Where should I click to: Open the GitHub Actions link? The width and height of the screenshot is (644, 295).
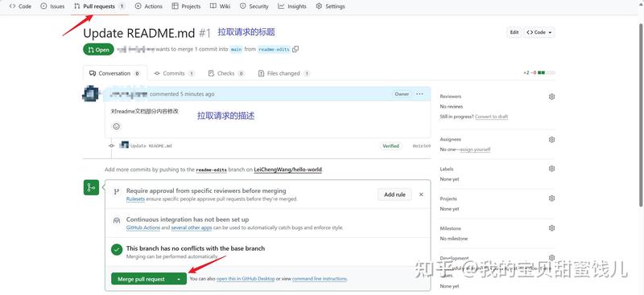pos(143,227)
